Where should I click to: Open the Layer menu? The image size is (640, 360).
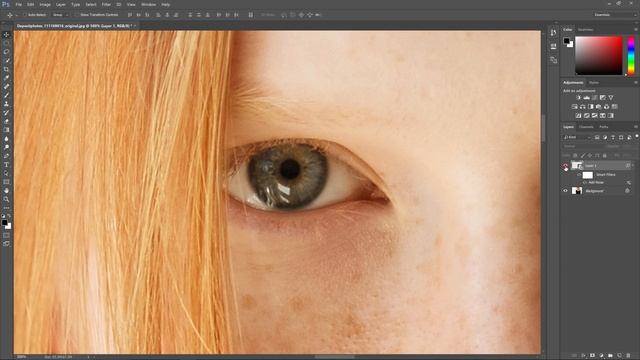tap(60, 4)
